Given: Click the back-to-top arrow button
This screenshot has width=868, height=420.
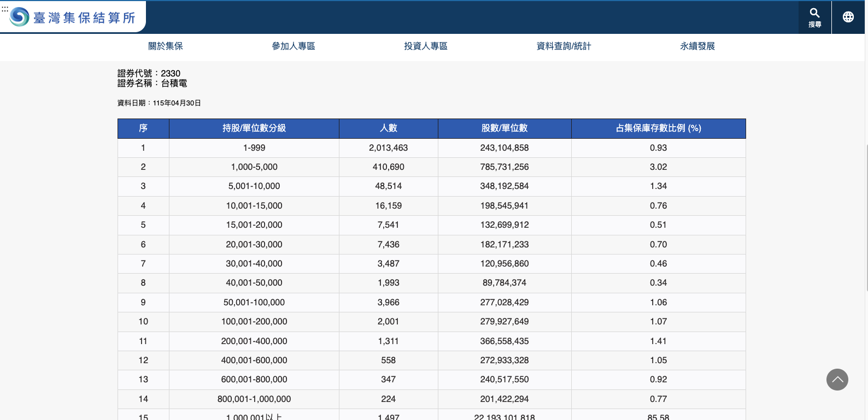Looking at the screenshot, I should click(x=837, y=380).
